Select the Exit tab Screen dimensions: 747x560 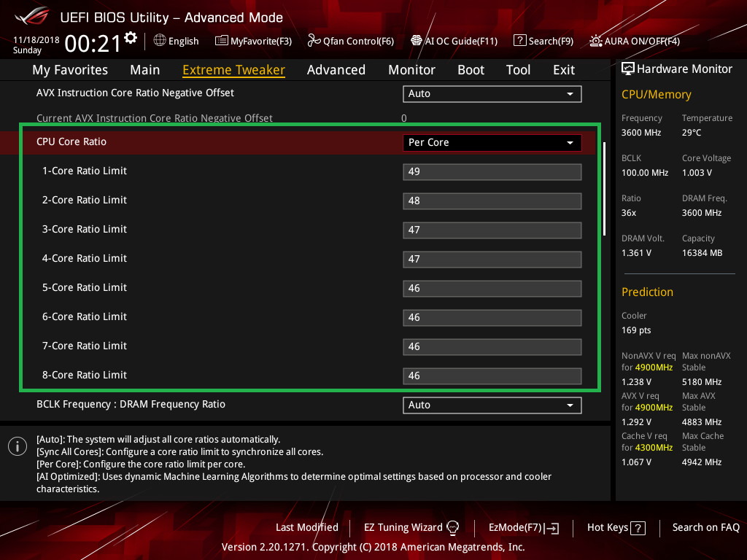tap(564, 70)
